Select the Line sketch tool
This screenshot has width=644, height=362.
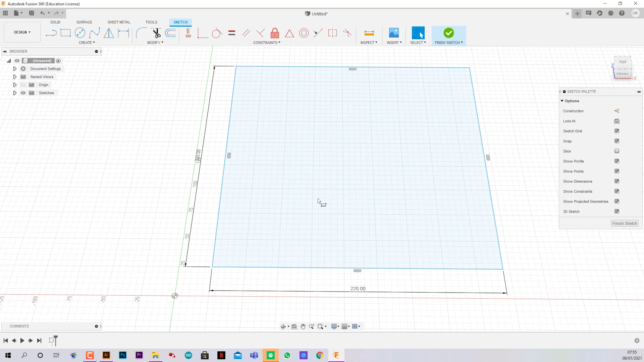click(x=51, y=33)
